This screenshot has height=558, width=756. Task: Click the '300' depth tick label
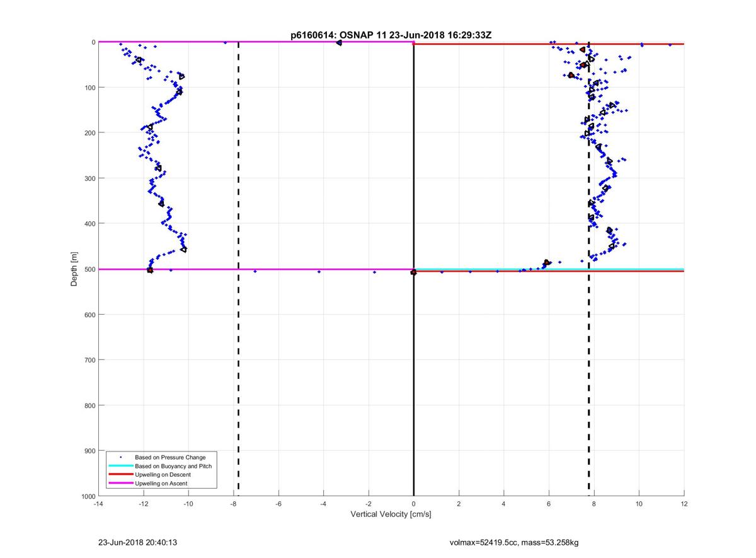(89, 178)
